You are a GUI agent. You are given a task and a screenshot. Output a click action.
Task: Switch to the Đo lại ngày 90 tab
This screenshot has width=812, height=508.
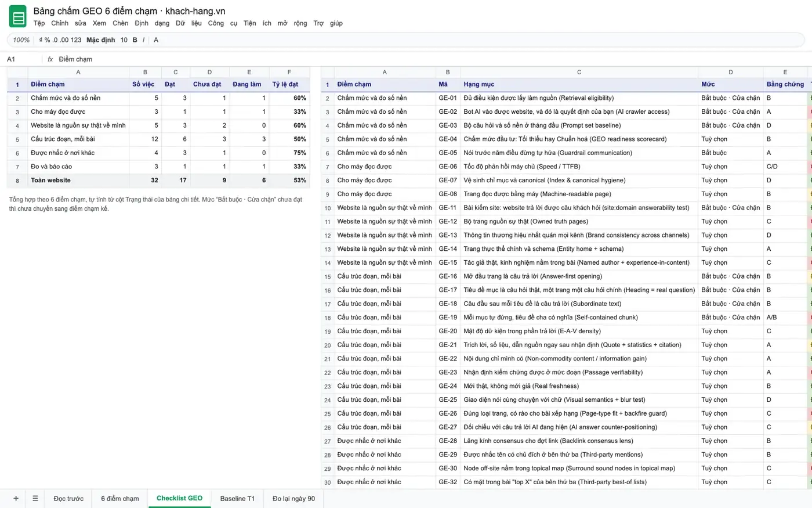coord(293,498)
